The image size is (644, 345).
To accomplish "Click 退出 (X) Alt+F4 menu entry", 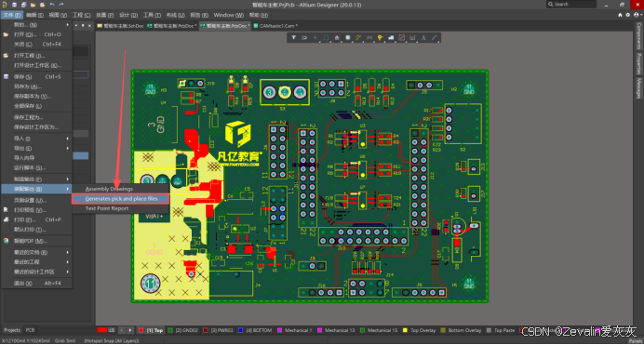I will coord(37,283).
